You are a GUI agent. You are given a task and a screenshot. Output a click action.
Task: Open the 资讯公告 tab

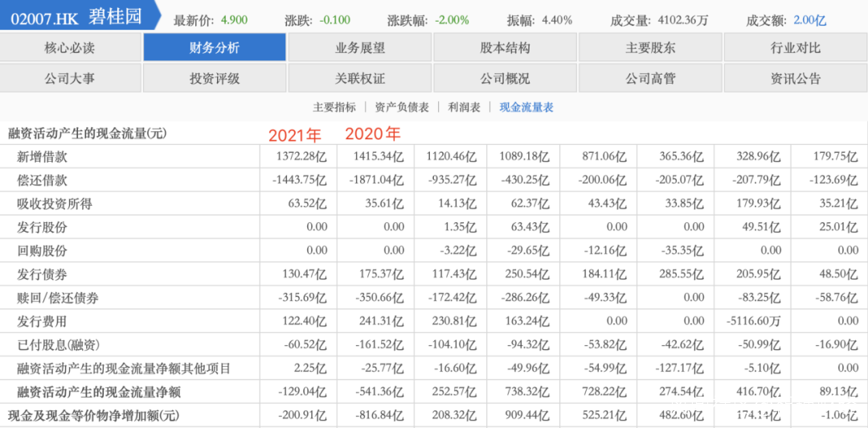coord(796,78)
